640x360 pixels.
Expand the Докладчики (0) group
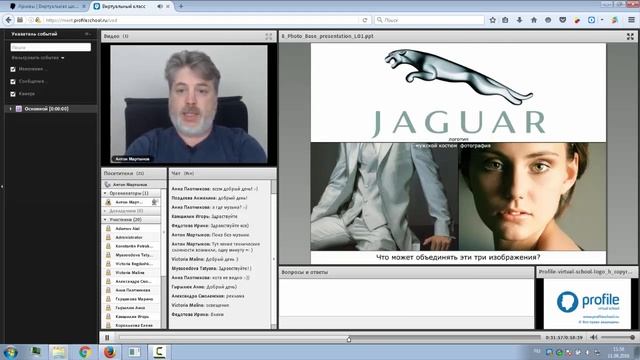pos(105,211)
